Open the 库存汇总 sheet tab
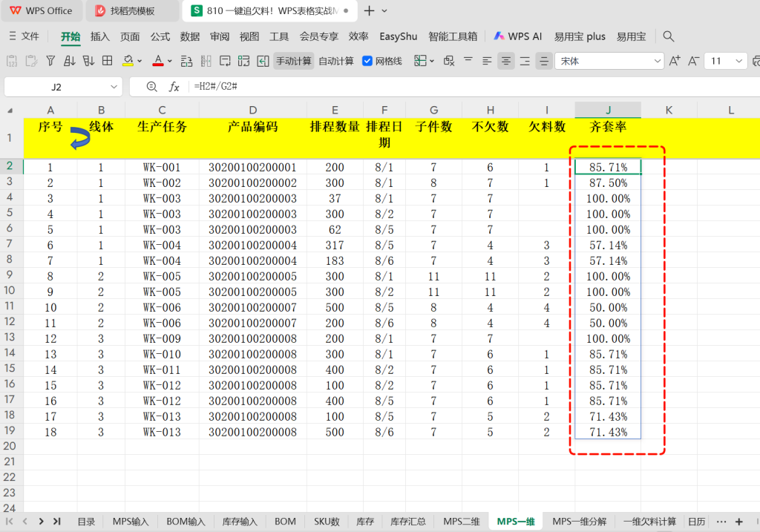The width and height of the screenshot is (760, 532). tap(408, 522)
